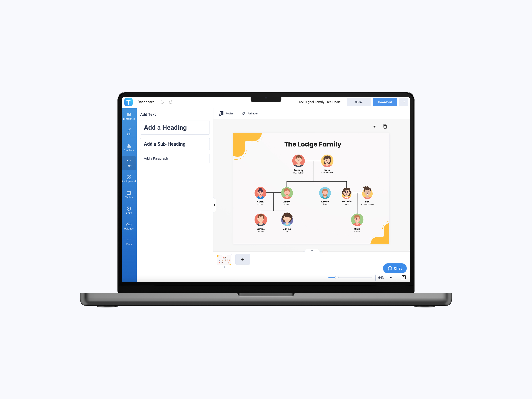Expand the three-dot options menu
The height and width of the screenshot is (399, 532).
click(403, 102)
